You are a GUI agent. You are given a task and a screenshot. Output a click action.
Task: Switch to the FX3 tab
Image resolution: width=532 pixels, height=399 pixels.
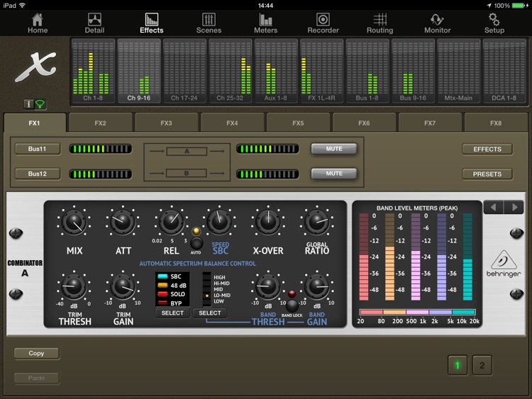(x=166, y=123)
